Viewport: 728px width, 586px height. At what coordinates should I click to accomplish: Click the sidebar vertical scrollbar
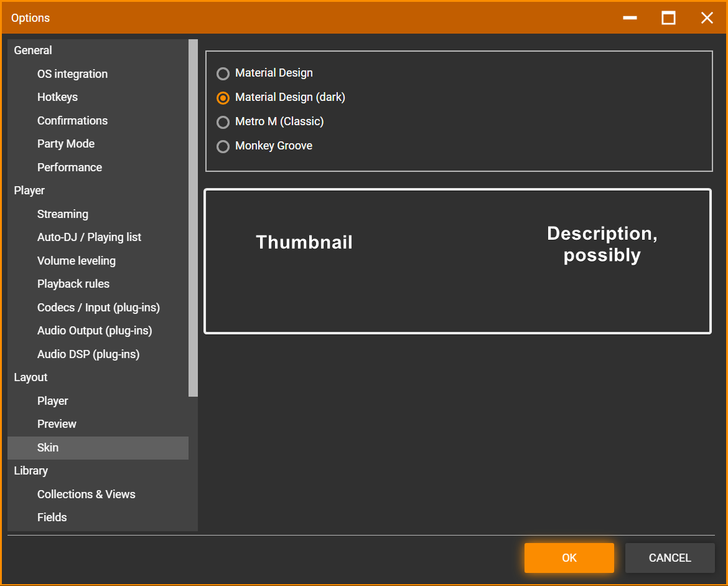tap(193, 218)
